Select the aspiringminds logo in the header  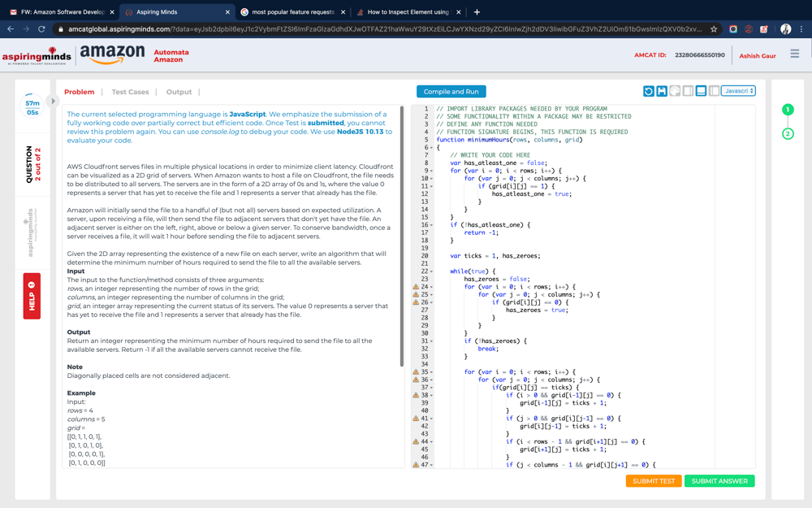[38, 56]
